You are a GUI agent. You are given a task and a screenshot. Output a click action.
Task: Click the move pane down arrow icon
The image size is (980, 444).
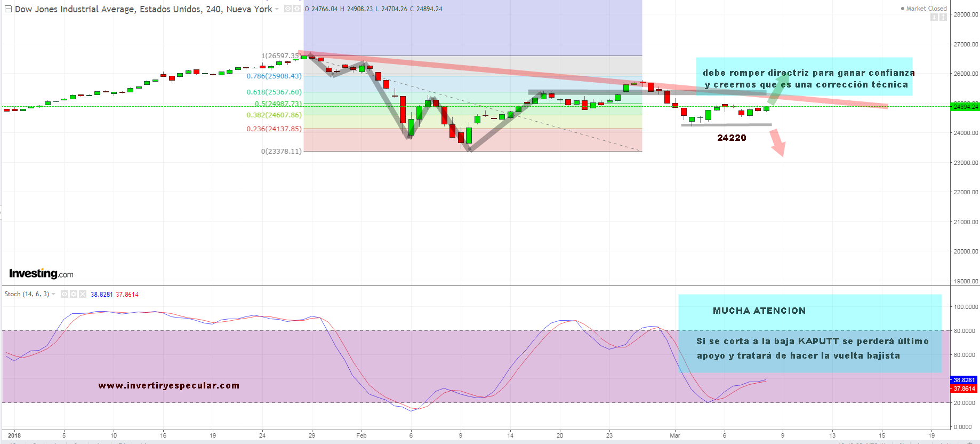(934, 17)
